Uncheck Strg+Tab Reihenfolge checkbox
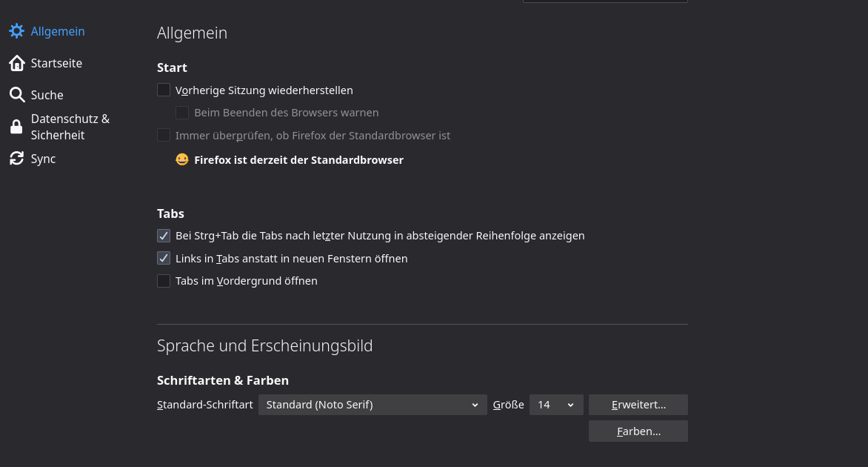This screenshot has width=868, height=467. tap(164, 236)
